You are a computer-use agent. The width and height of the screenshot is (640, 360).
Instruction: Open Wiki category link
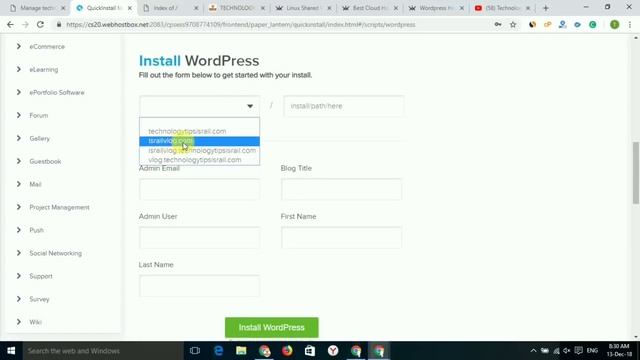click(x=36, y=322)
